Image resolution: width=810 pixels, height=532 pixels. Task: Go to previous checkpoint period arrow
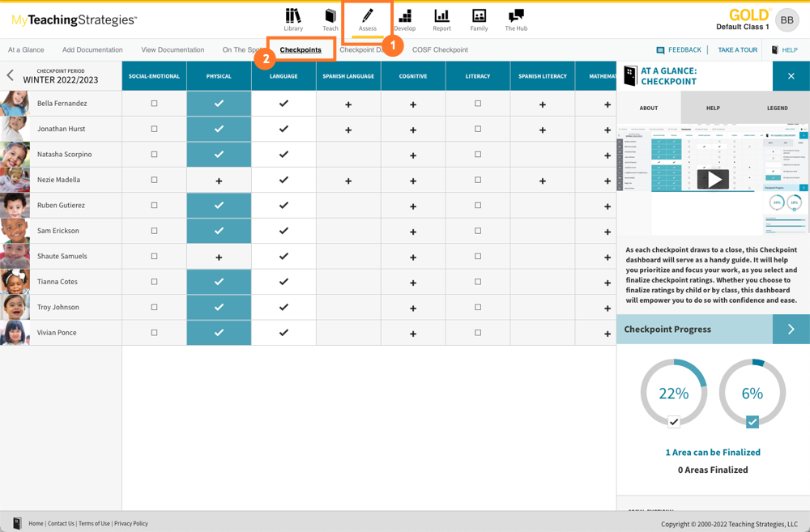(x=11, y=76)
